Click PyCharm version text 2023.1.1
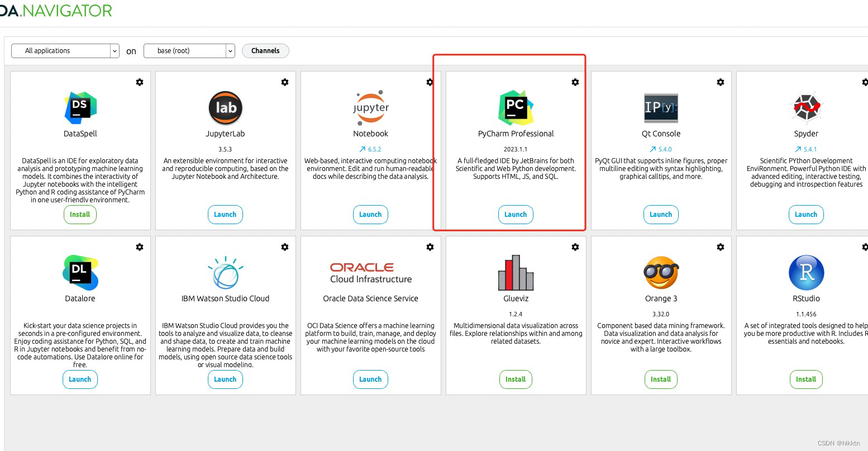 [516, 149]
